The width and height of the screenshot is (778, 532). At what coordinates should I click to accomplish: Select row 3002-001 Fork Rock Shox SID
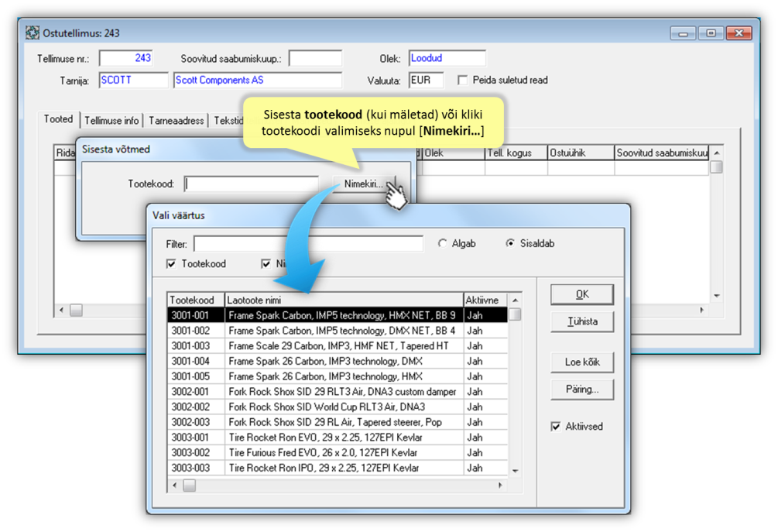point(338,392)
